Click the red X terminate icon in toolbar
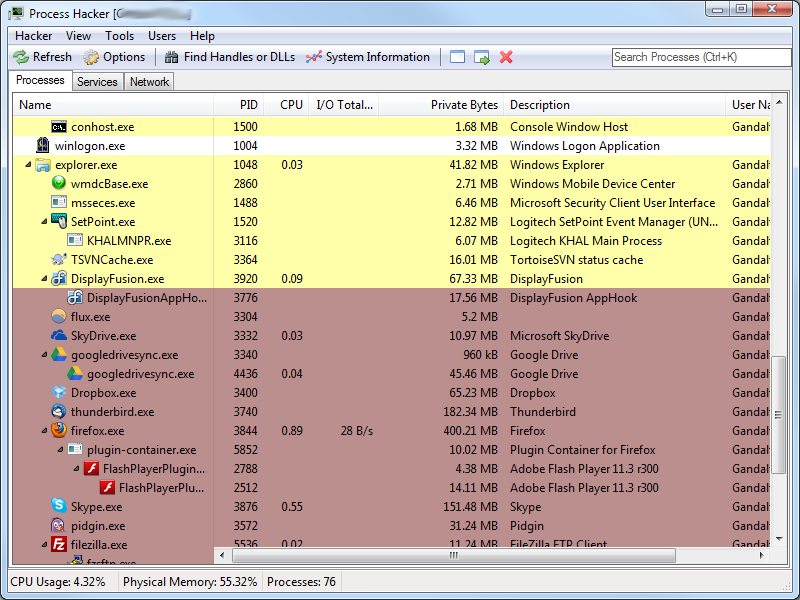This screenshot has width=800, height=600. [x=506, y=57]
